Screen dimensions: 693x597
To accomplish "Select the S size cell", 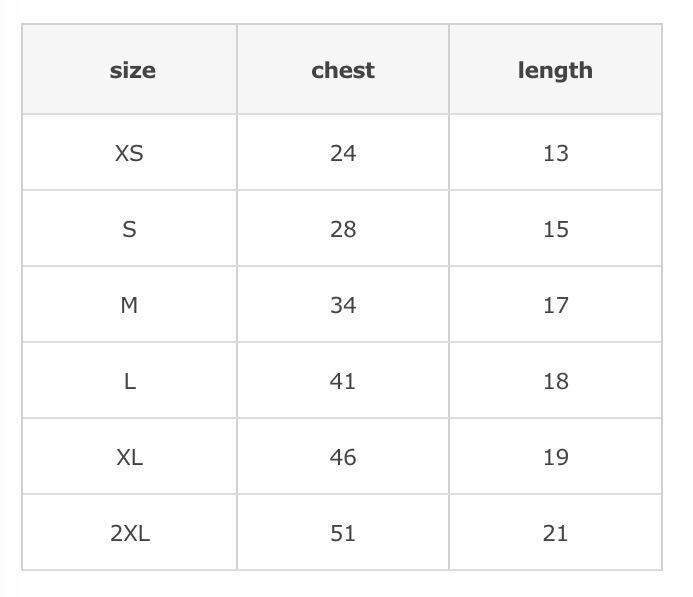I will pos(129,229).
